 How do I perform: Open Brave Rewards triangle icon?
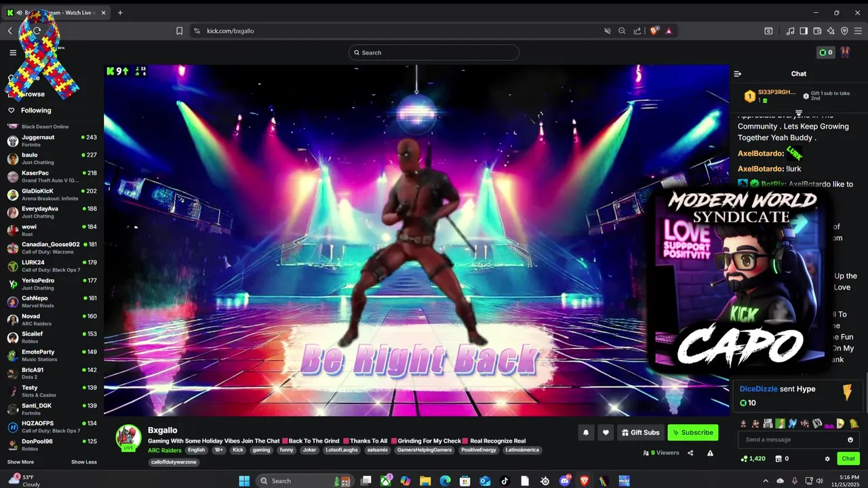point(669,30)
